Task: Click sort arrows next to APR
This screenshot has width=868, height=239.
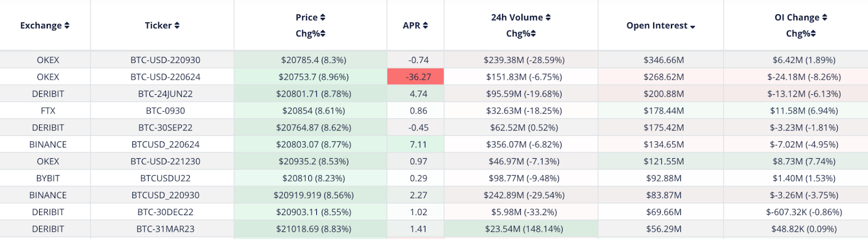Action: tap(425, 25)
